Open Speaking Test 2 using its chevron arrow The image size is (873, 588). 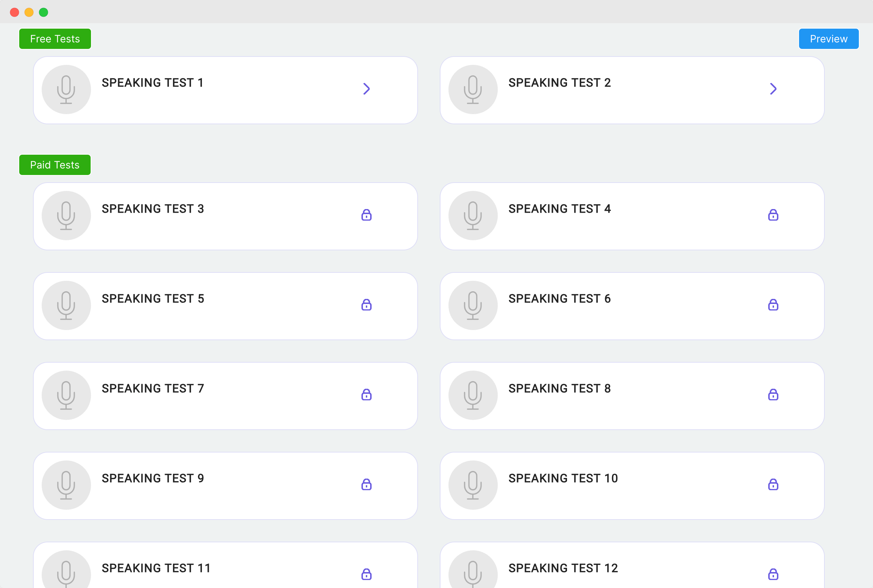click(773, 89)
